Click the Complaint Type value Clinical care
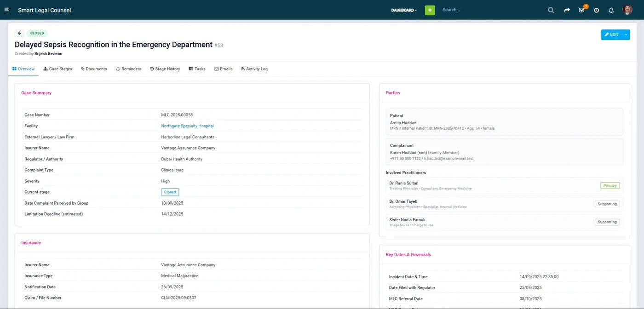This screenshot has height=309, width=644. point(172,170)
